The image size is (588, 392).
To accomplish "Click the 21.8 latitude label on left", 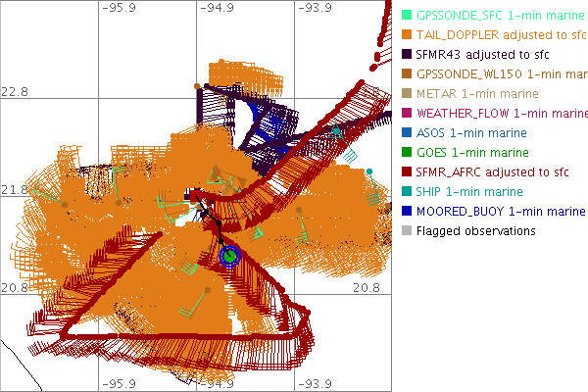I will coord(17,189).
